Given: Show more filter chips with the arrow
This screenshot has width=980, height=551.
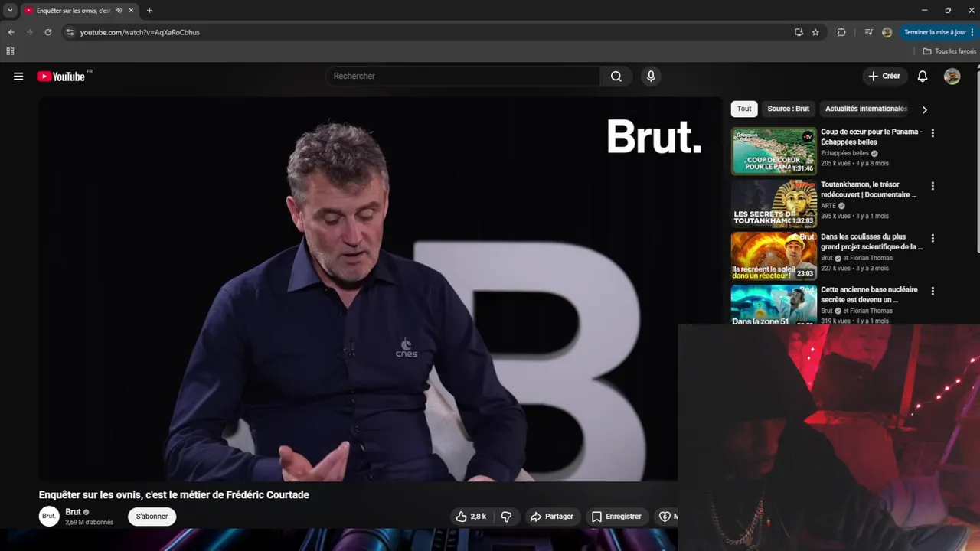Looking at the screenshot, I should point(924,109).
